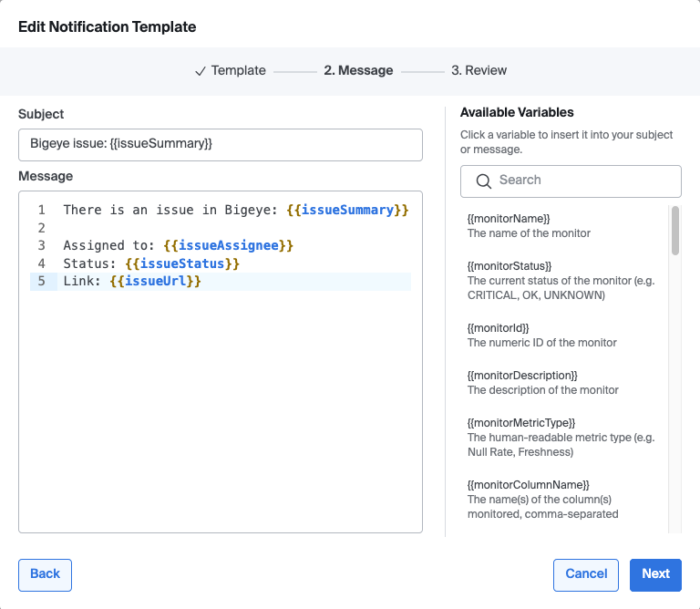Click {{issueStatus}} token in line 4
The width and height of the screenshot is (700, 609).
pos(182,263)
